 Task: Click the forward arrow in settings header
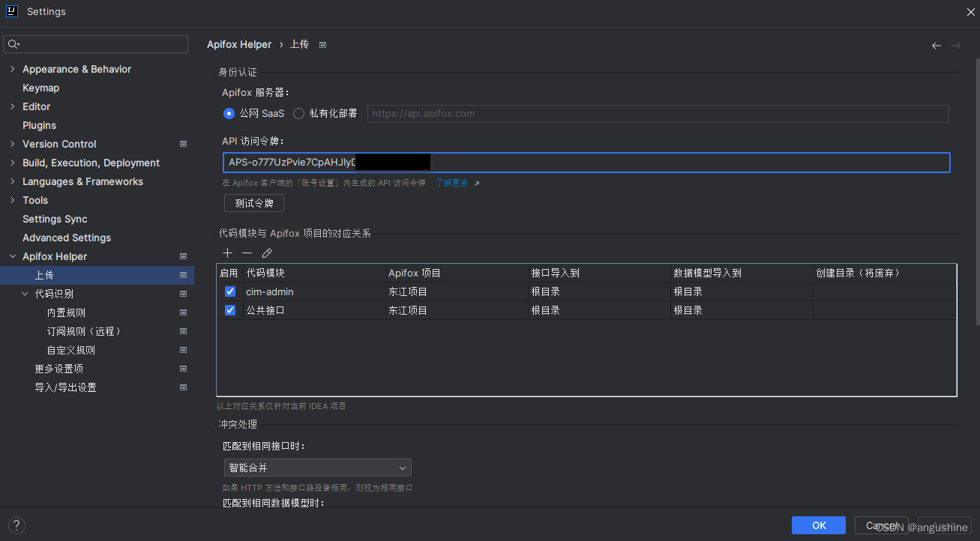tap(956, 46)
